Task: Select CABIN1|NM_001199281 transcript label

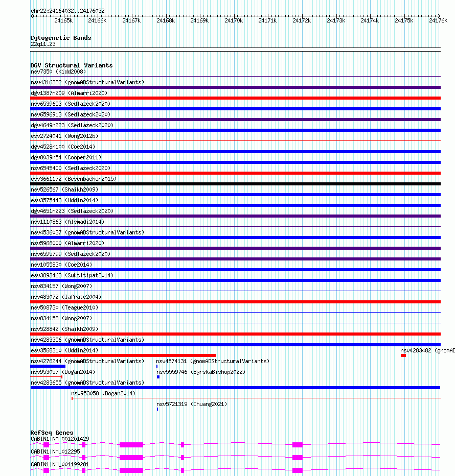Action: tap(60, 464)
